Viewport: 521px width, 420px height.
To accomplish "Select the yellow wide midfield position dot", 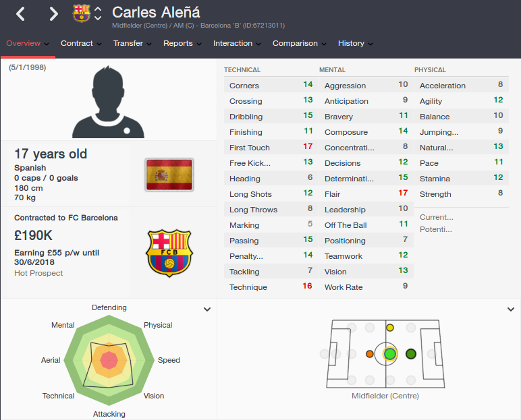I will click(x=390, y=328).
